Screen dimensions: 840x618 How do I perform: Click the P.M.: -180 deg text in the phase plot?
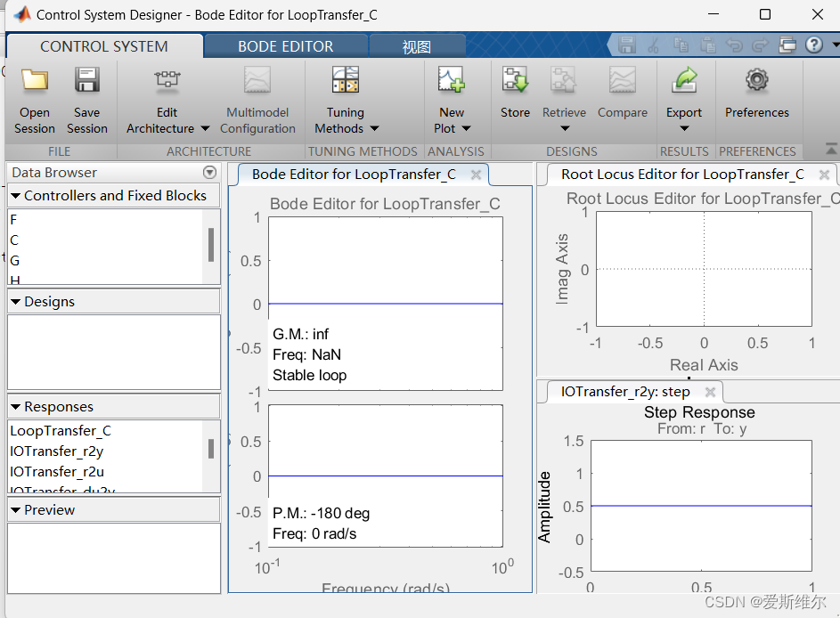pos(321,513)
